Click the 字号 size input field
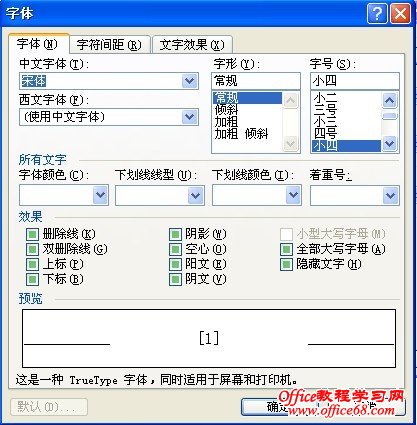Image resolution: width=417 pixels, height=425 pixels. point(355,81)
